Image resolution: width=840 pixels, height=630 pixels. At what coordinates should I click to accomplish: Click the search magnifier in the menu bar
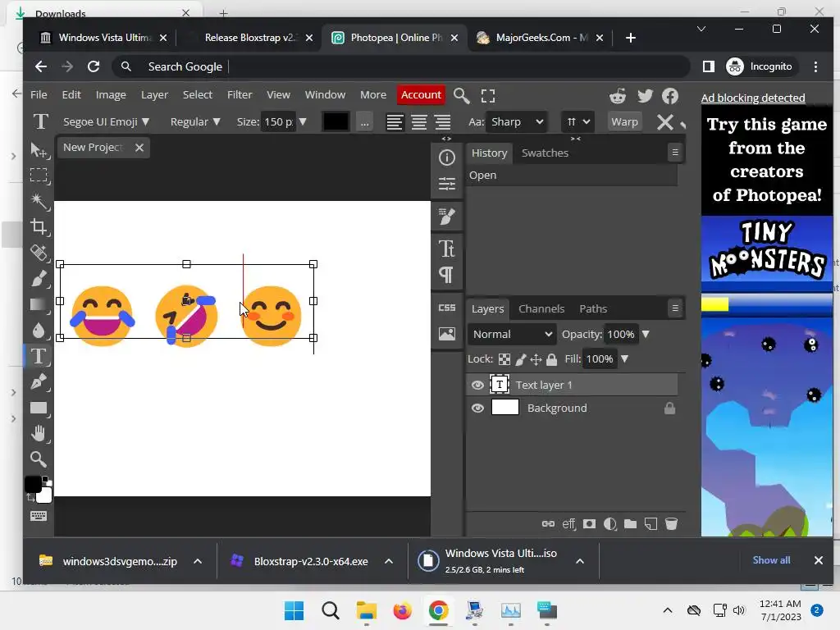point(461,96)
